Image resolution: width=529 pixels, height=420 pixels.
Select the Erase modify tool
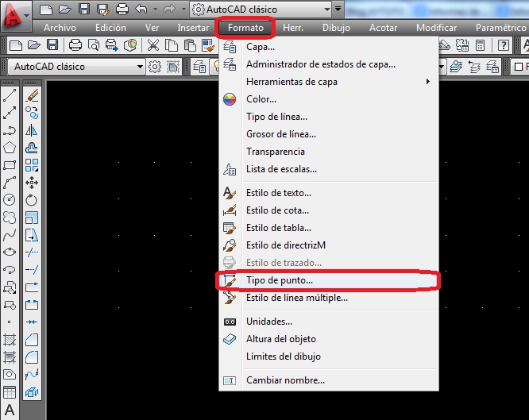coord(32,95)
